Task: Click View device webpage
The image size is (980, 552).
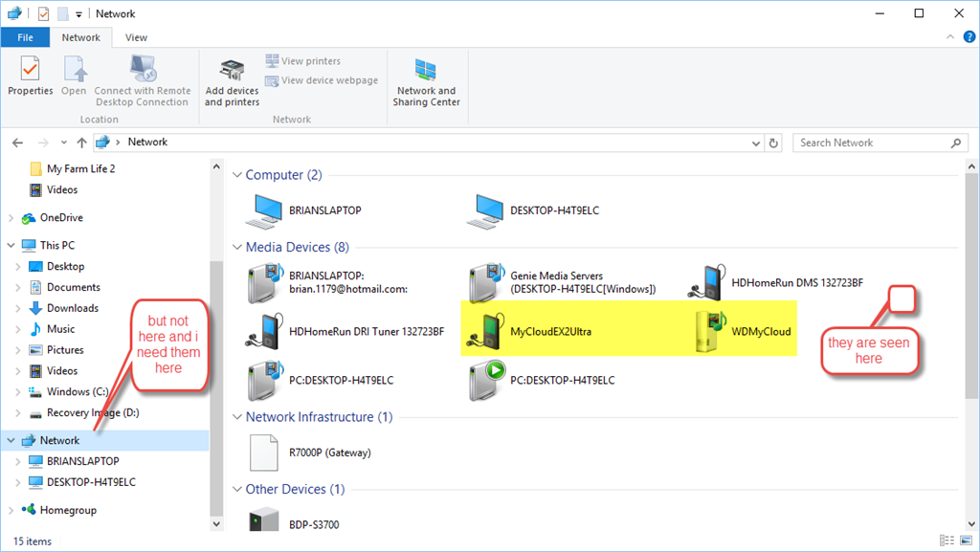Action: [x=322, y=80]
